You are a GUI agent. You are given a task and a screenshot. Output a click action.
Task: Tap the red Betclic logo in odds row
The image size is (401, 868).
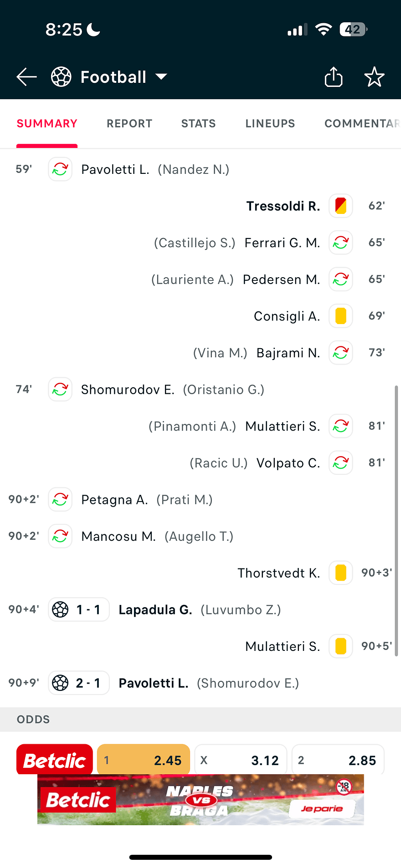[x=55, y=760]
